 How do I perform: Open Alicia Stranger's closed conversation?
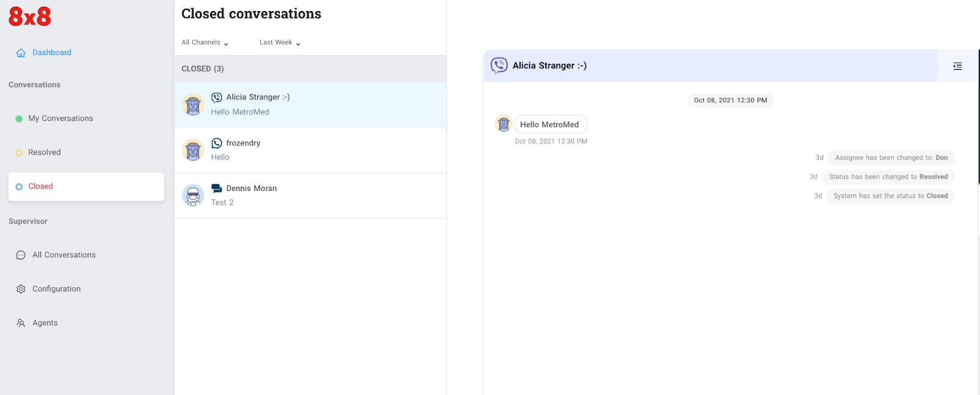(310, 105)
